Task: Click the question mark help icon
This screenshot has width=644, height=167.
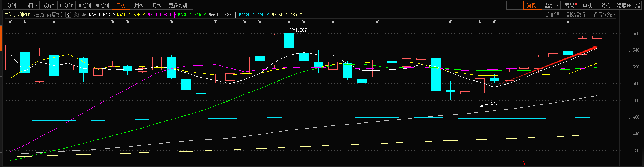Action: [x=68, y=15]
